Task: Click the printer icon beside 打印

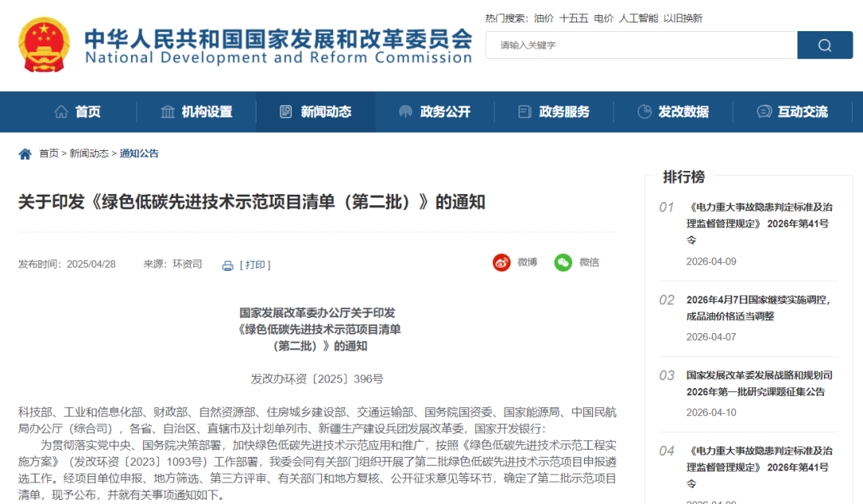Action: point(228,265)
